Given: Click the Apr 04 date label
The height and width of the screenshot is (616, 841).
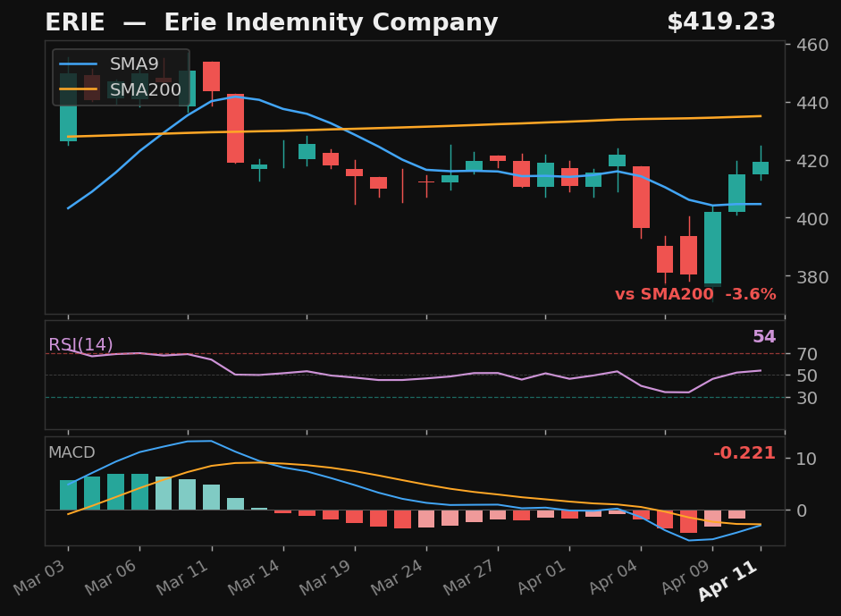Looking at the screenshot, I should pyautogui.click(x=614, y=577).
